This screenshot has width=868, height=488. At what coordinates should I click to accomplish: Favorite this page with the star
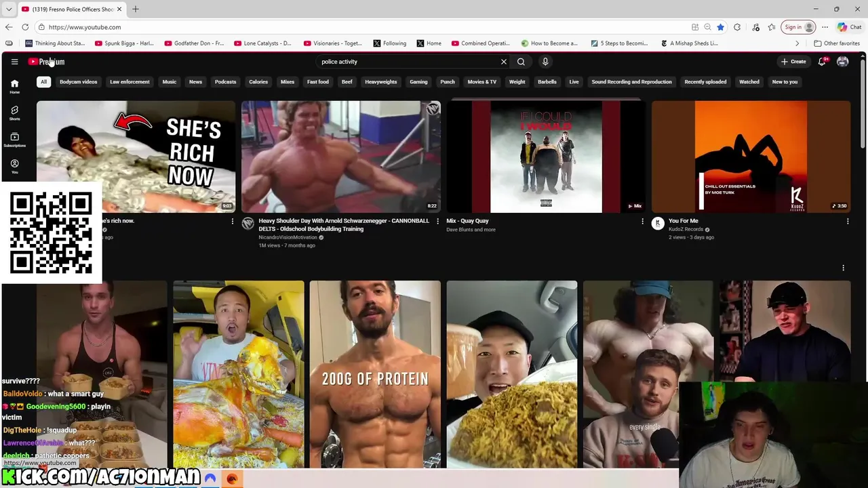(720, 27)
